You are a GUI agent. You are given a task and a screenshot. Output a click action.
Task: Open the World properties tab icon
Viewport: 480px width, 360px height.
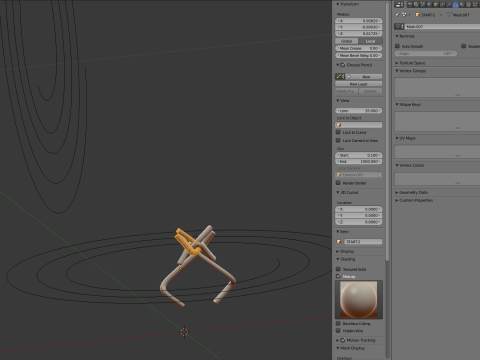click(429, 4)
